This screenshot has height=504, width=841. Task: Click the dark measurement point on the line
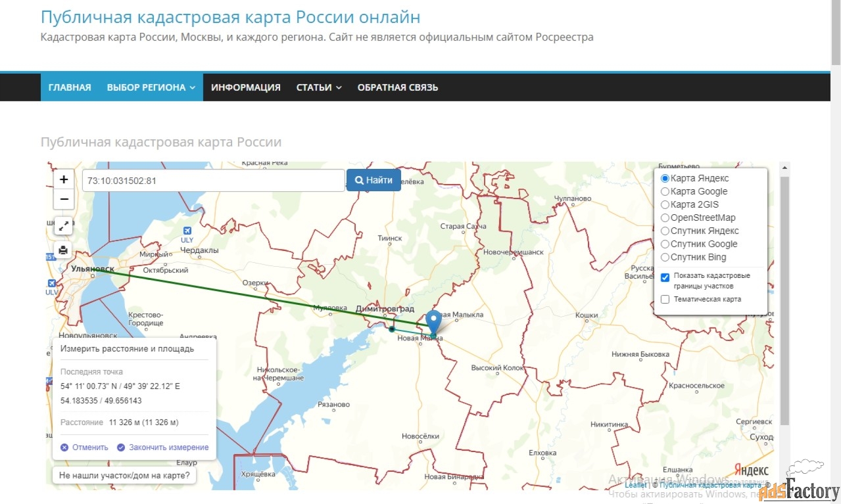[x=392, y=329]
